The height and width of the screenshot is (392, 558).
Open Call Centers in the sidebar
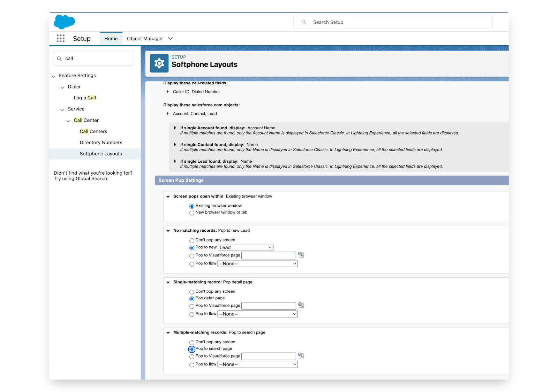click(93, 131)
